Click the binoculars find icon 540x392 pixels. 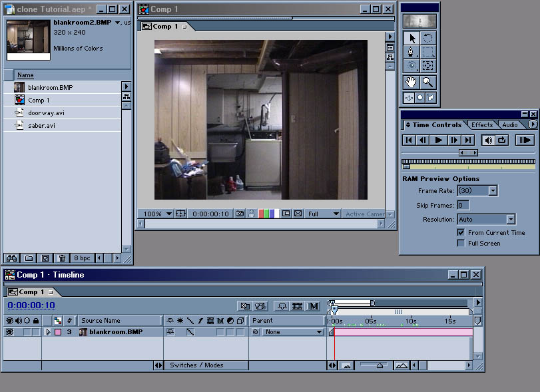pyautogui.click(x=11, y=258)
